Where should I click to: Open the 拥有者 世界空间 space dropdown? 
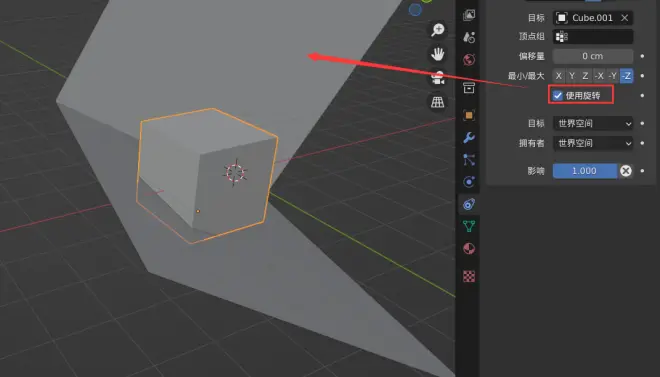coord(593,143)
